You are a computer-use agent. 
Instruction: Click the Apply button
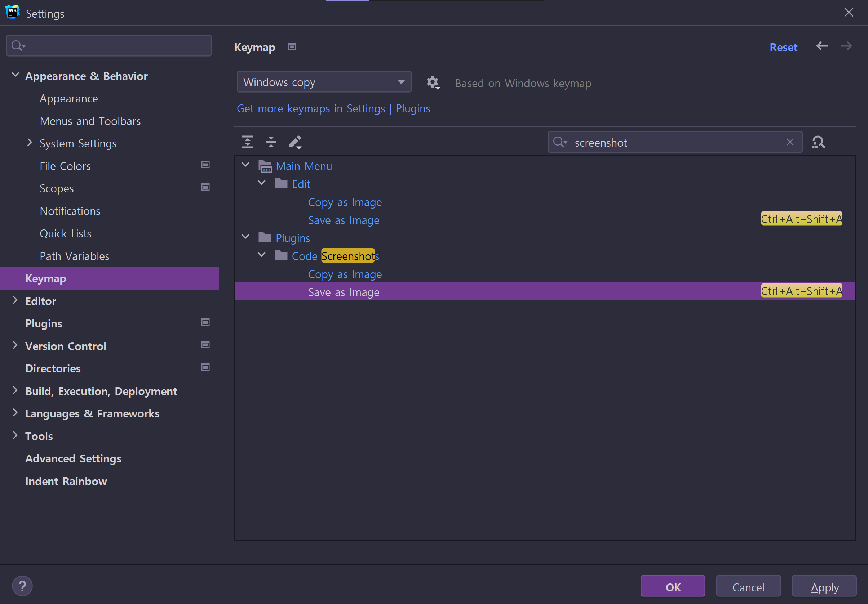click(824, 586)
